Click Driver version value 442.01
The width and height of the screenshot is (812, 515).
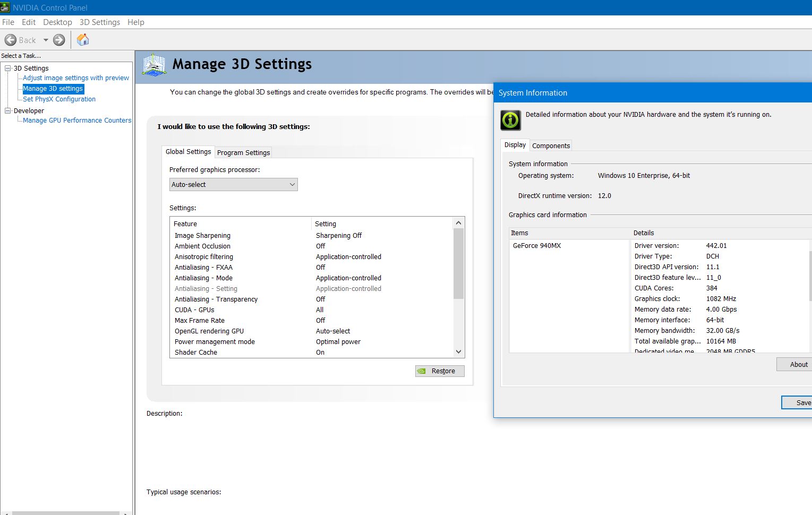716,246
